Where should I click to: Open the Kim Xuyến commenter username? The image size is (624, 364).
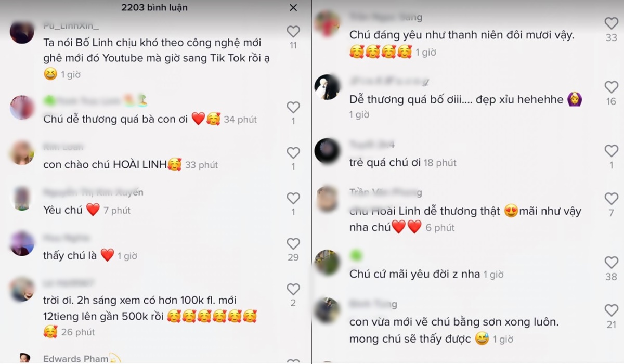(x=93, y=192)
